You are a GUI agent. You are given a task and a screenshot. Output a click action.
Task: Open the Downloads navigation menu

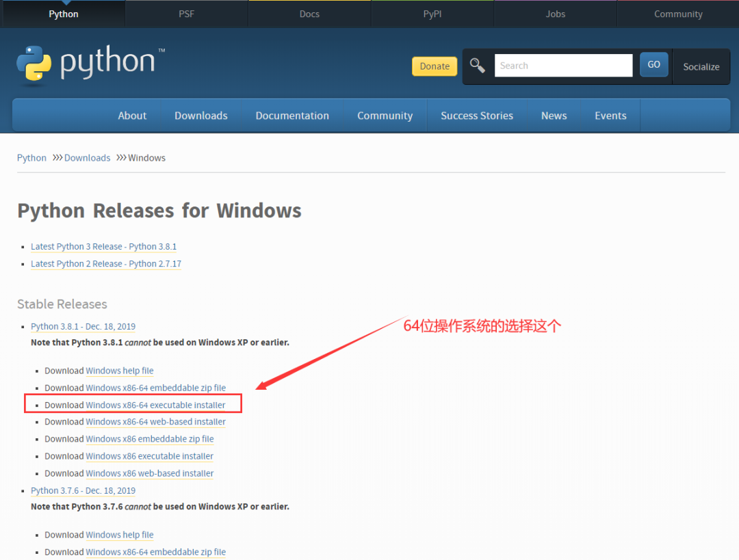pyautogui.click(x=200, y=116)
